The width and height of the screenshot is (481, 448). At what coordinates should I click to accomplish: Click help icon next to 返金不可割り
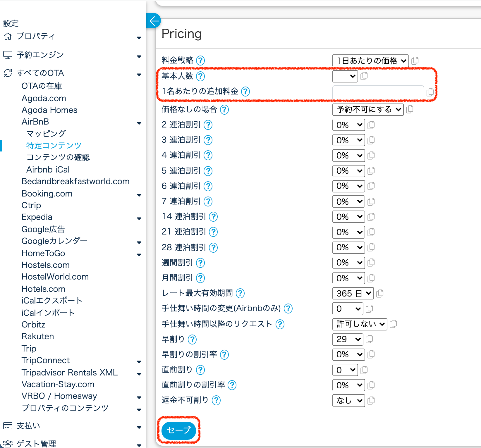click(216, 400)
